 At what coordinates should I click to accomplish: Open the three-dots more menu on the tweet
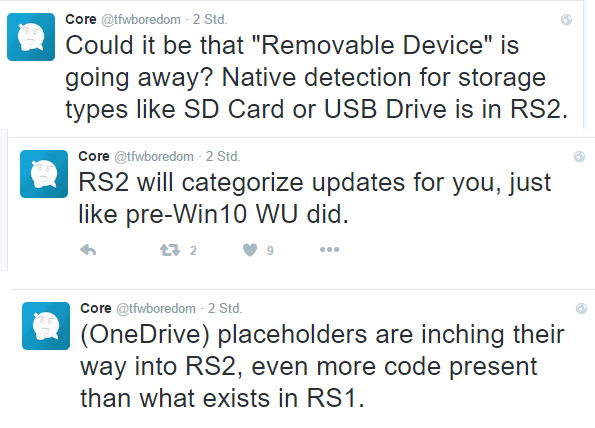pos(329,249)
